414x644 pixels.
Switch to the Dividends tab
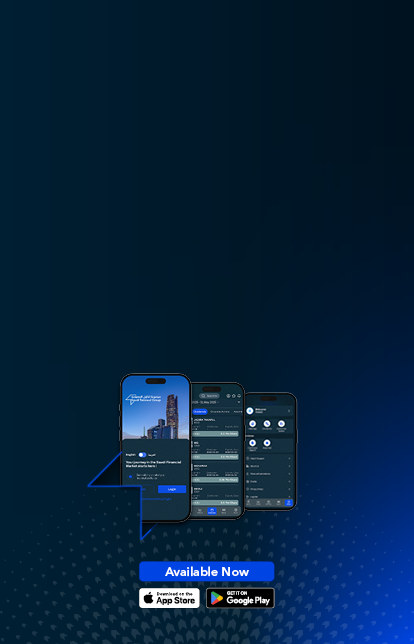200,411
